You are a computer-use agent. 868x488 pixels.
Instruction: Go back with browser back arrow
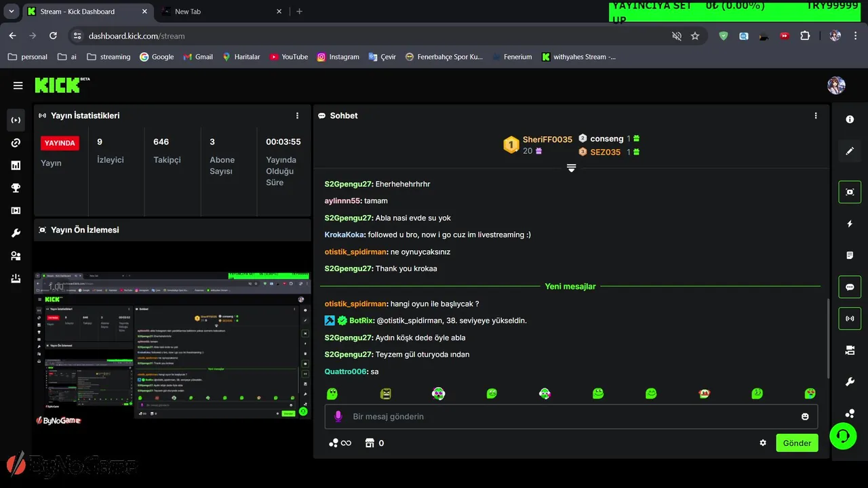[x=12, y=36]
